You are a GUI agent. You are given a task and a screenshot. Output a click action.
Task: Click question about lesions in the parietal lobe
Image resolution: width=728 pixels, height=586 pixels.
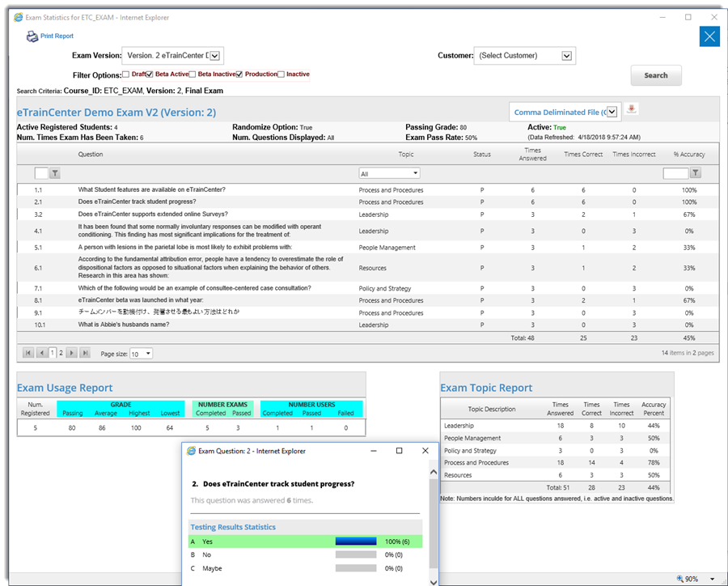coord(184,247)
